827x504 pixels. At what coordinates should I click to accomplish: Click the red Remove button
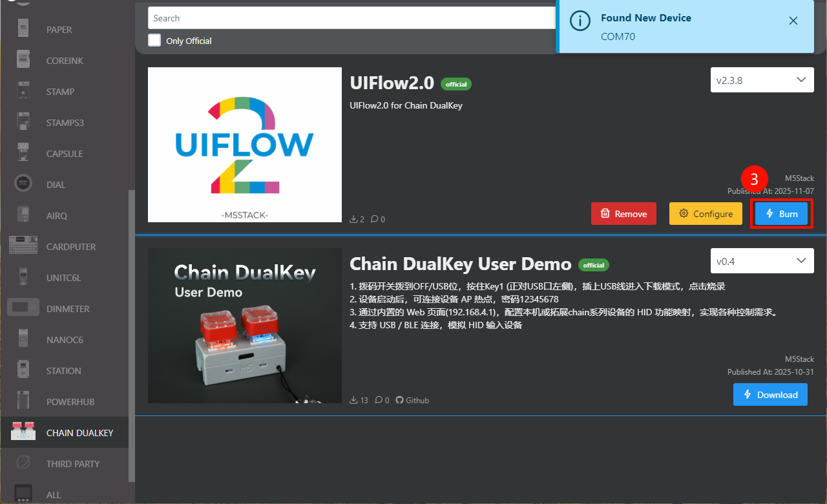pyautogui.click(x=623, y=214)
